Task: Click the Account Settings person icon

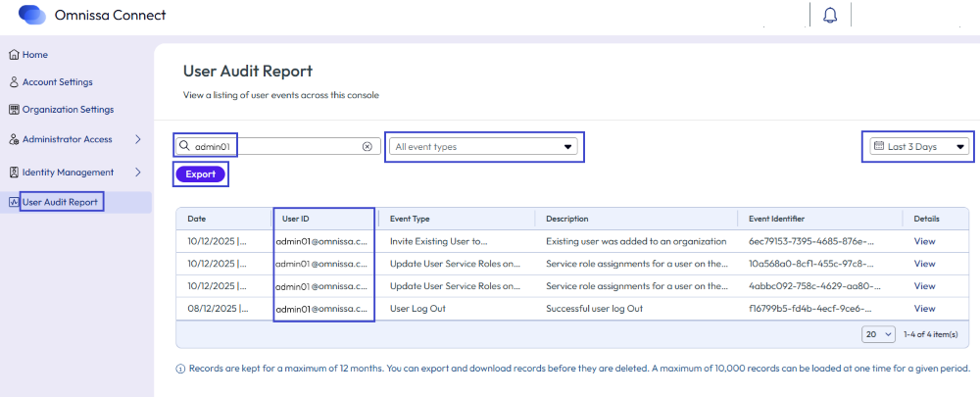Action: pyautogui.click(x=15, y=82)
